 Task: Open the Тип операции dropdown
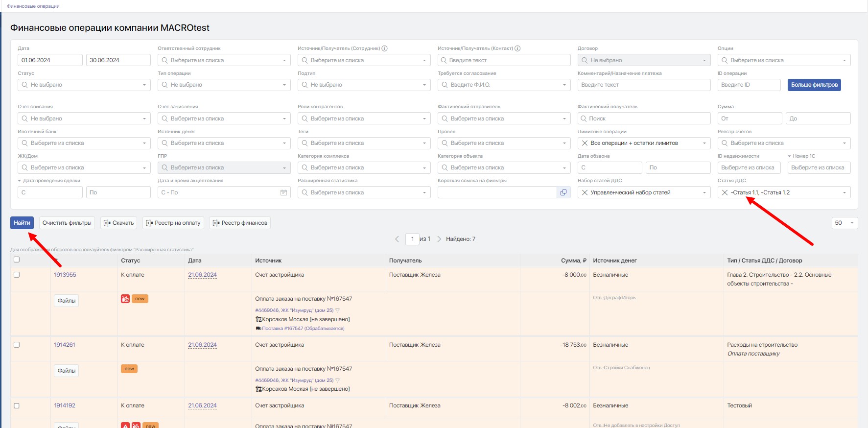[x=224, y=85]
